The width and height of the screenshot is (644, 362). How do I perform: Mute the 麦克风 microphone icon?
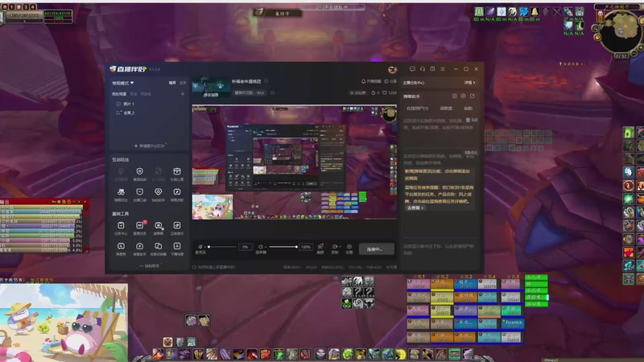[200, 247]
